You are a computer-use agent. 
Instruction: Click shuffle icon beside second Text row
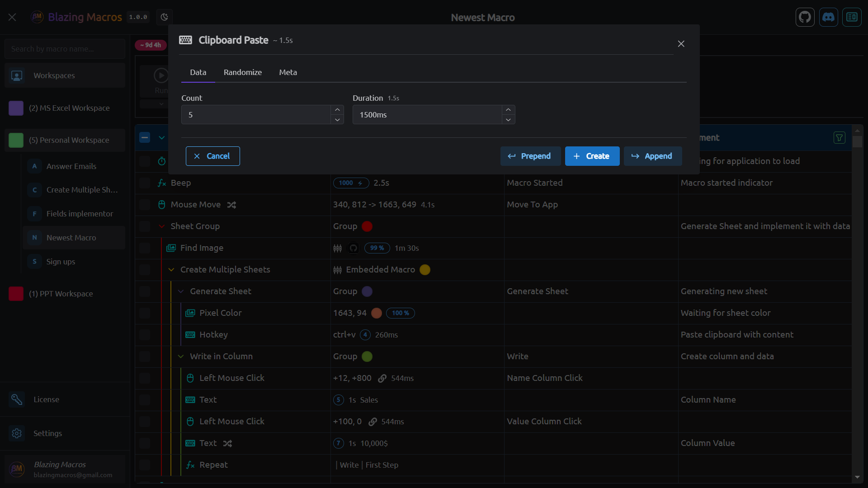tap(228, 443)
